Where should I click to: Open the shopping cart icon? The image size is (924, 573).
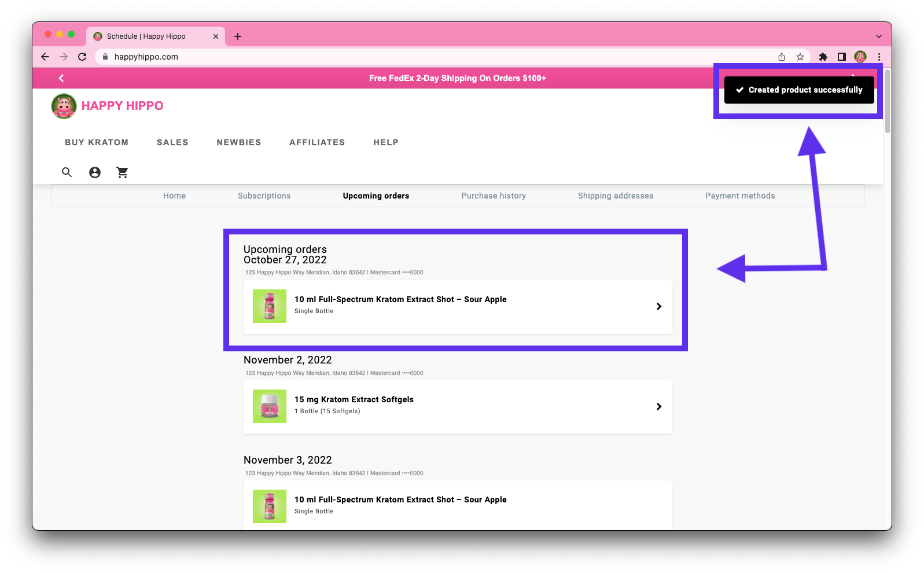coord(122,172)
